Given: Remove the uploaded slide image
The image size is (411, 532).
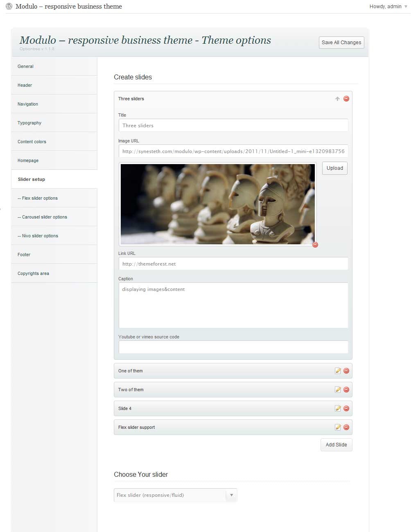Looking at the screenshot, I should (x=315, y=245).
